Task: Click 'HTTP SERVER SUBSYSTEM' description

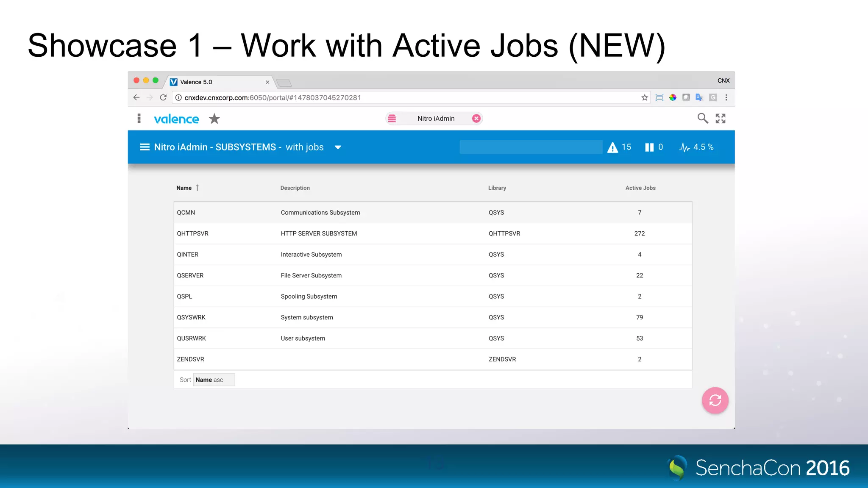Action: click(x=319, y=233)
